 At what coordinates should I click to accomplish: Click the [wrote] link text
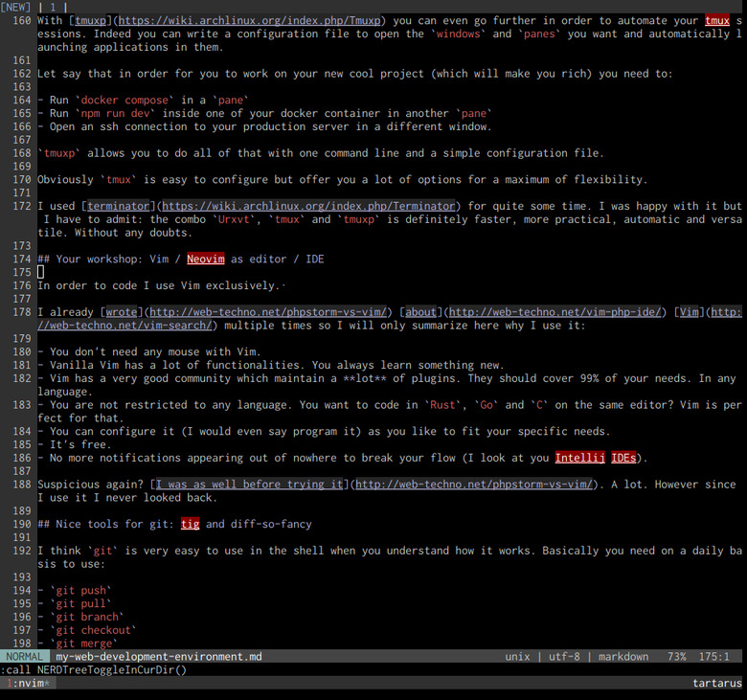(122, 312)
